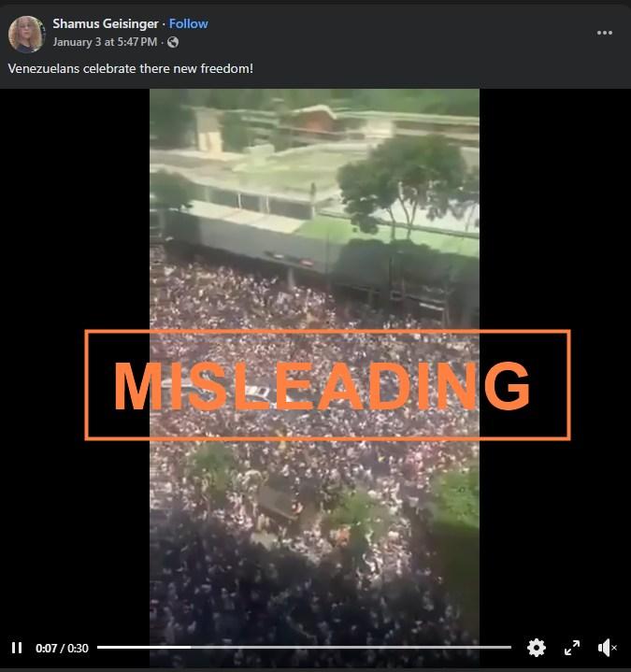The width and height of the screenshot is (631, 672).
Task: Click the globe public audience icon
Action: click(173, 42)
